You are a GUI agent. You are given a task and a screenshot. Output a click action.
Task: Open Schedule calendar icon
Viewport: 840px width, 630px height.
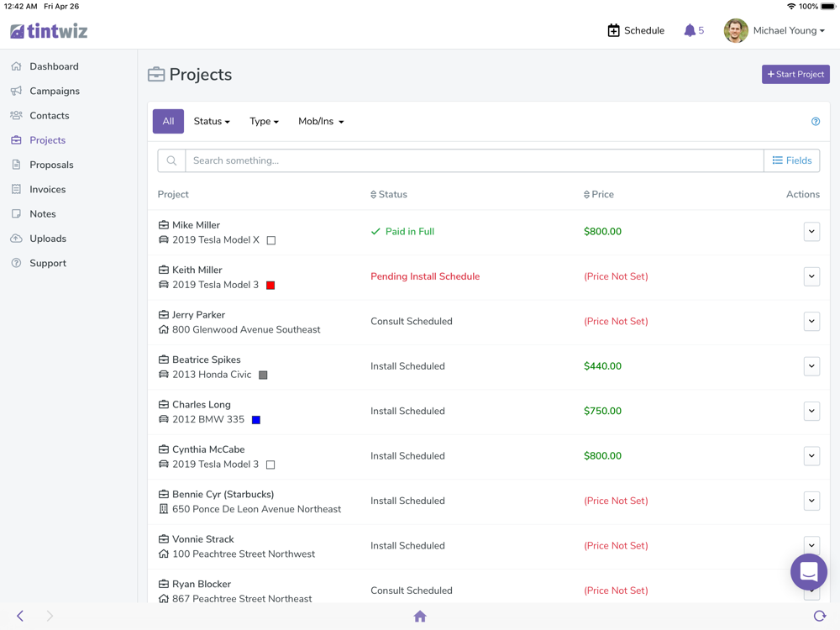click(613, 30)
